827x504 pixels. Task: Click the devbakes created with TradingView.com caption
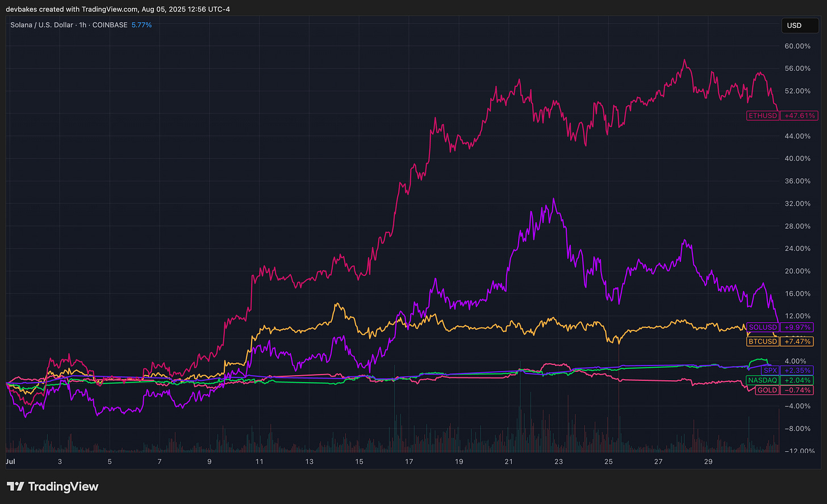pyautogui.click(x=118, y=9)
